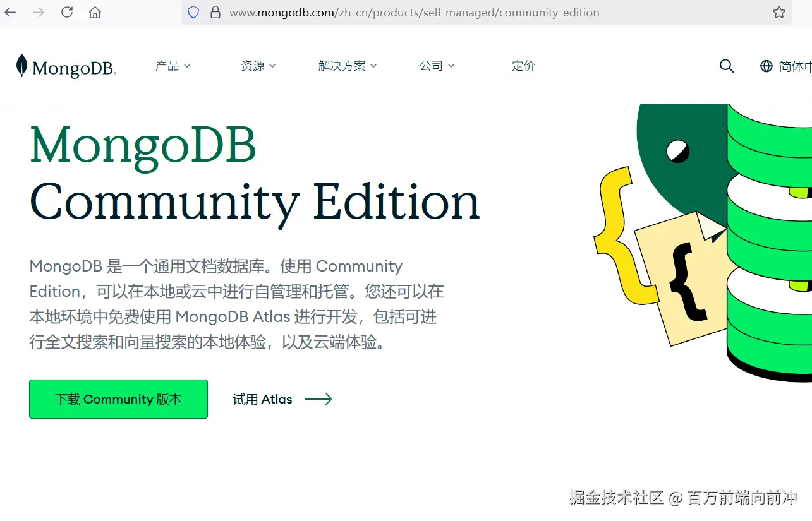Expand the 资源 dropdown menu
The image size is (812, 521).
[258, 65]
